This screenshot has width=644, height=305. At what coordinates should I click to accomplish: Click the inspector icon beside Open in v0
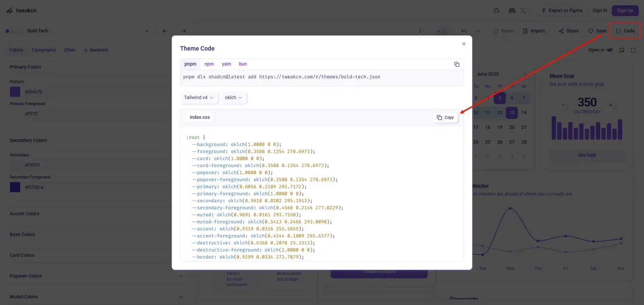coord(622,50)
